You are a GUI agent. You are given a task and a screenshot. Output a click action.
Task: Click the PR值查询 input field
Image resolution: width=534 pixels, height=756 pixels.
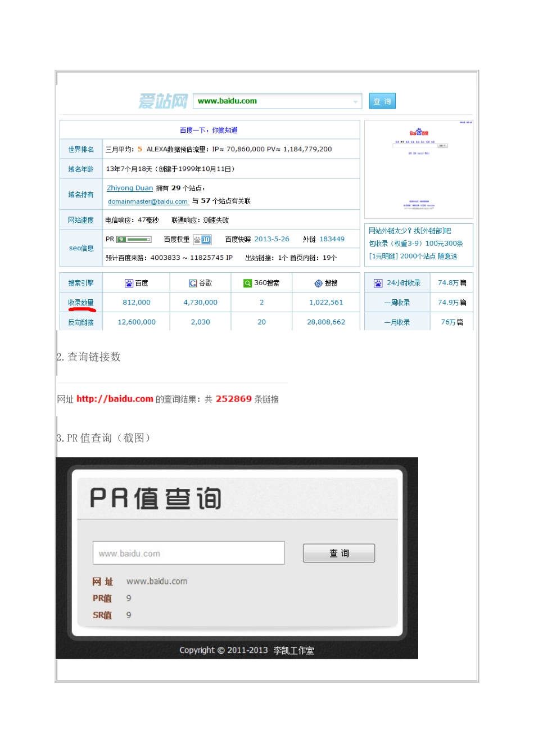coord(189,553)
